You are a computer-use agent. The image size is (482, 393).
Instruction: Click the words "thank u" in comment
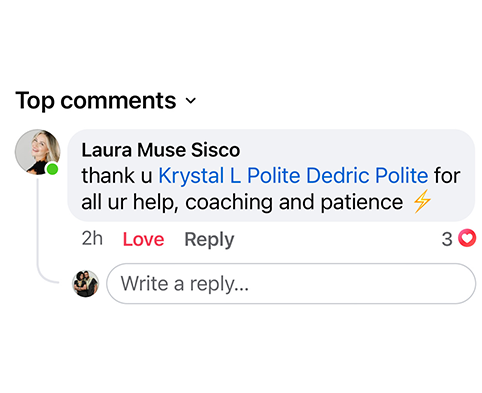[117, 176]
